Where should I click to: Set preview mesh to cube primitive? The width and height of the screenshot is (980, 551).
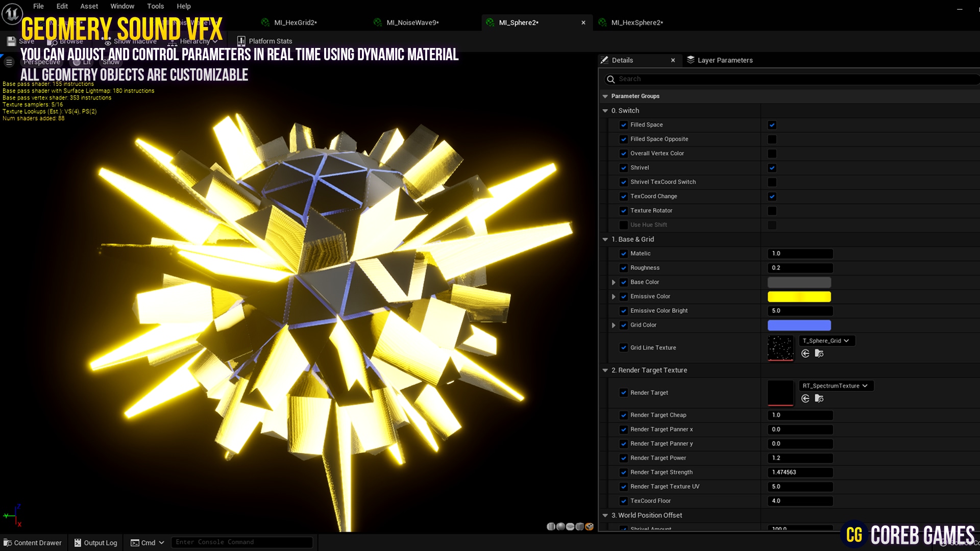[x=580, y=527]
